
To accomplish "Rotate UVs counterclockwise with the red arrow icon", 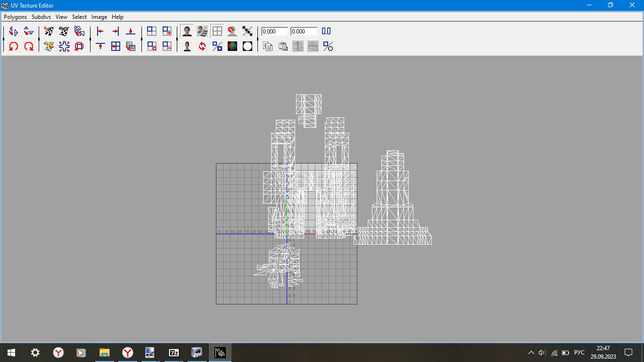I will tap(14, 46).
